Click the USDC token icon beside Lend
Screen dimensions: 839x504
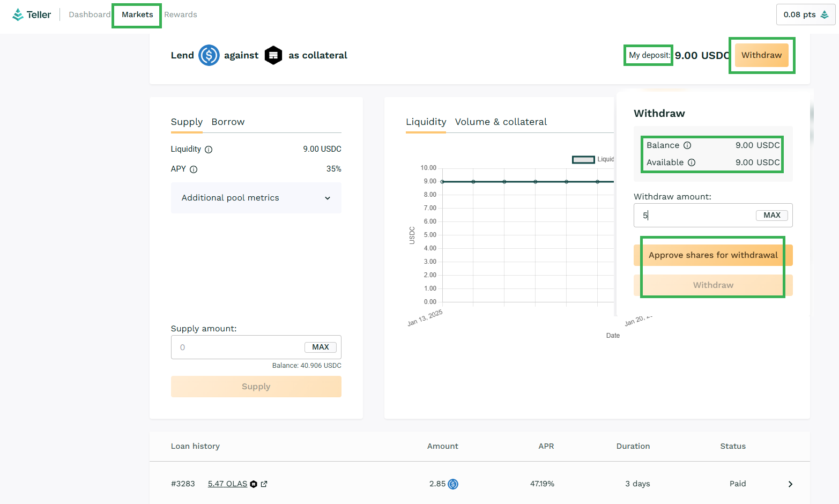[209, 55]
